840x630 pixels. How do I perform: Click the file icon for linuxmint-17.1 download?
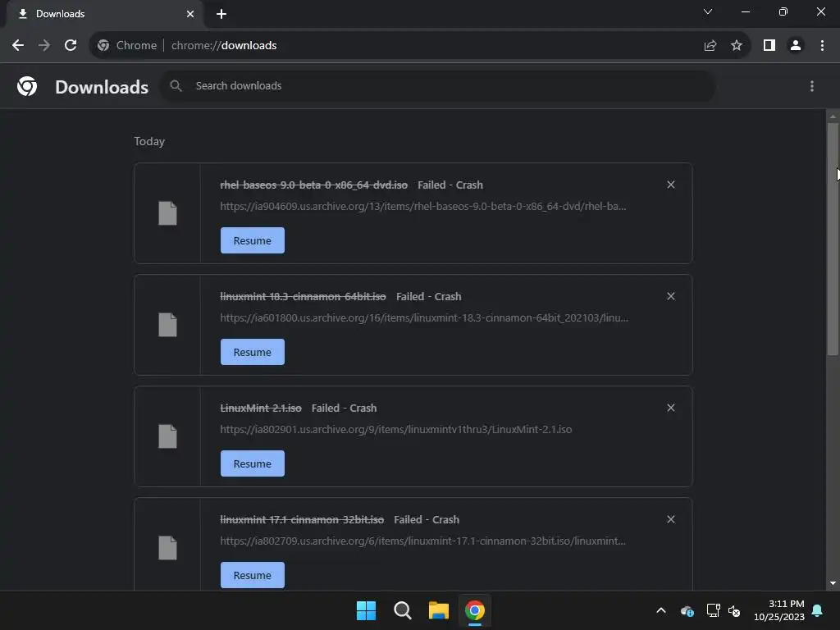[x=167, y=547]
